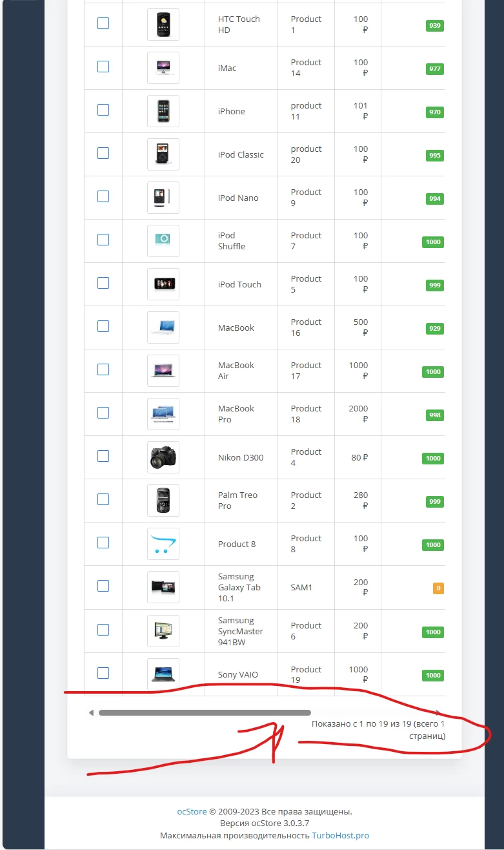This screenshot has height=850, width=504.
Task: Click the 'Nikon D300' product name
Action: (x=241, y=457)
